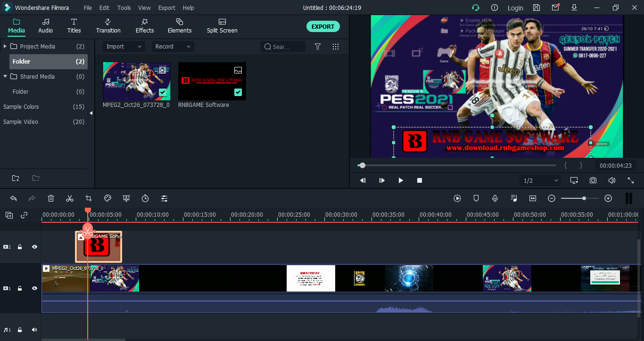Click the 00:00:30:00 mark on ruler
Viewport: 644px width, 341px height.
341,214
